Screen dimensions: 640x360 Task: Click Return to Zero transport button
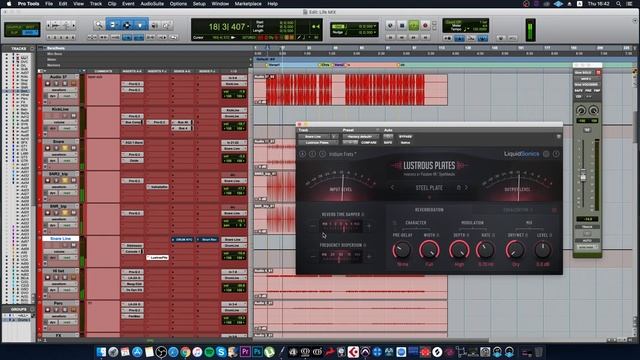tap(390, 38)
